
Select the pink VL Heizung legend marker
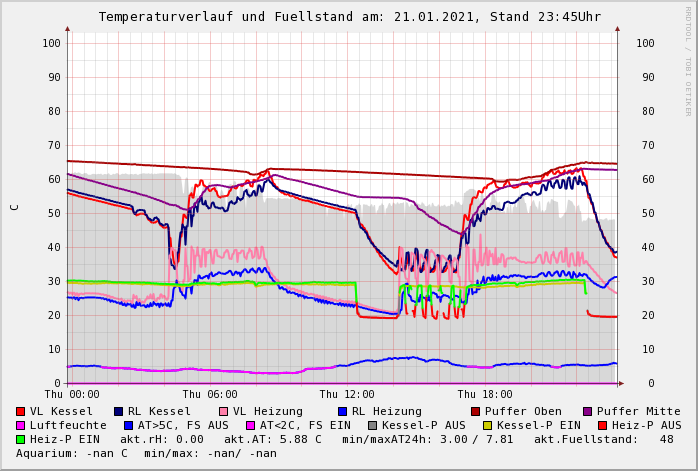coord(223,411)
